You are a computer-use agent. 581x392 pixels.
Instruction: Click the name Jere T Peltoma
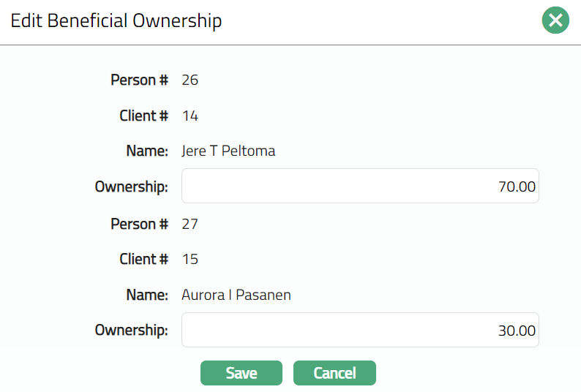coord(228,151)
